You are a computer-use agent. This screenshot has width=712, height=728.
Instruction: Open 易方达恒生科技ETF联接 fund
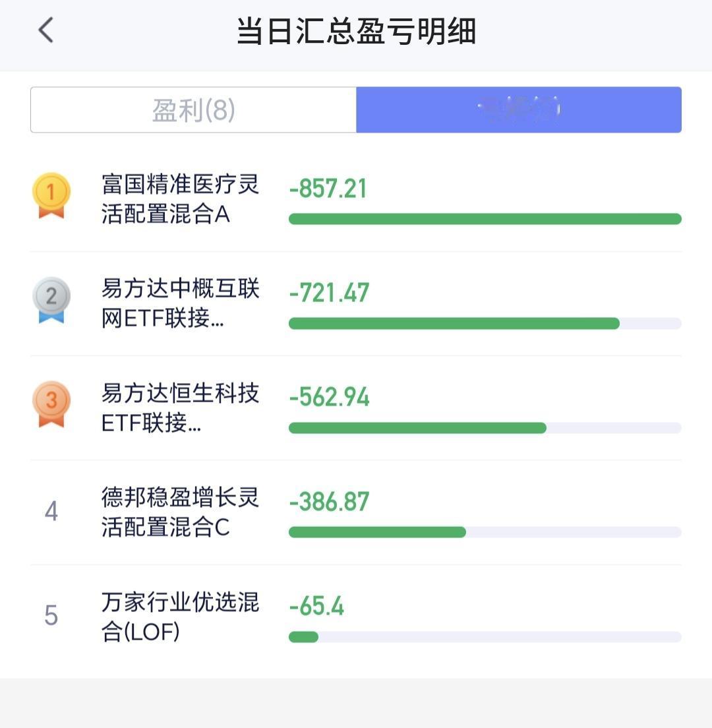(180, 408)
